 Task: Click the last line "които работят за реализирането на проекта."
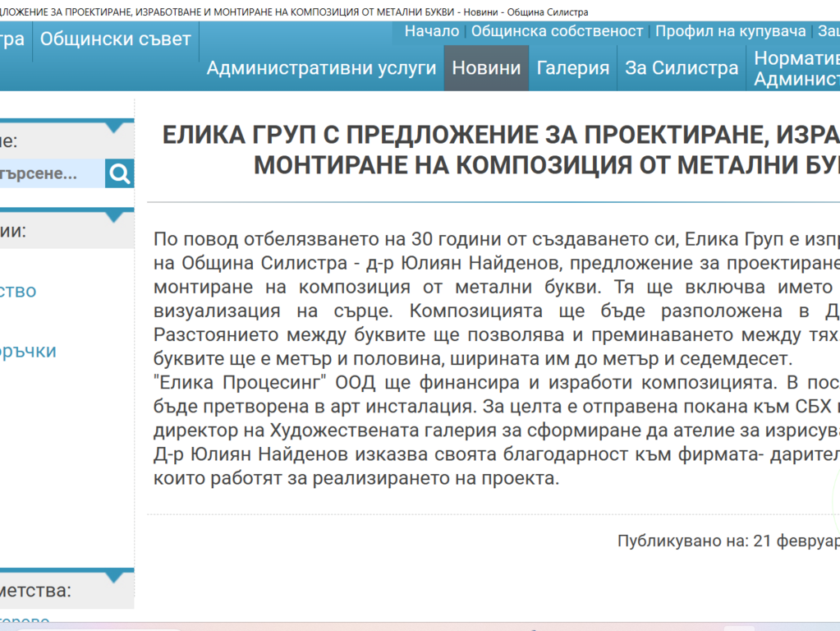pyautogui.click(x=356, y=478)
